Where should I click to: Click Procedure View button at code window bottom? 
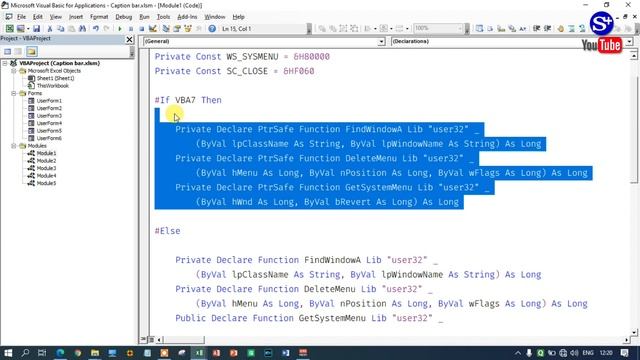click(143, 340)
